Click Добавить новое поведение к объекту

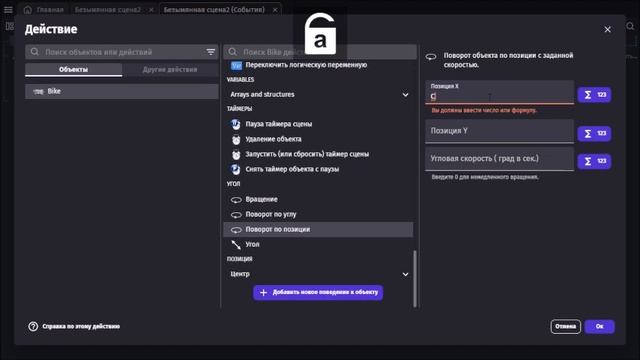(318, 293)
